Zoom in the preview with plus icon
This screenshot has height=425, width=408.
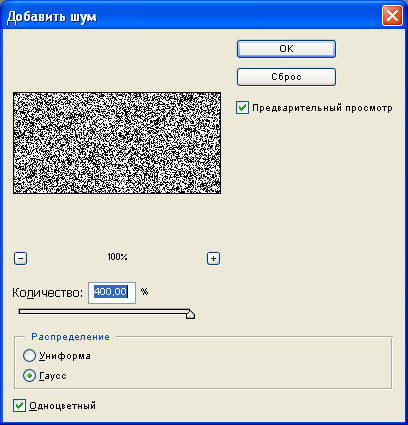pos(213,258)
